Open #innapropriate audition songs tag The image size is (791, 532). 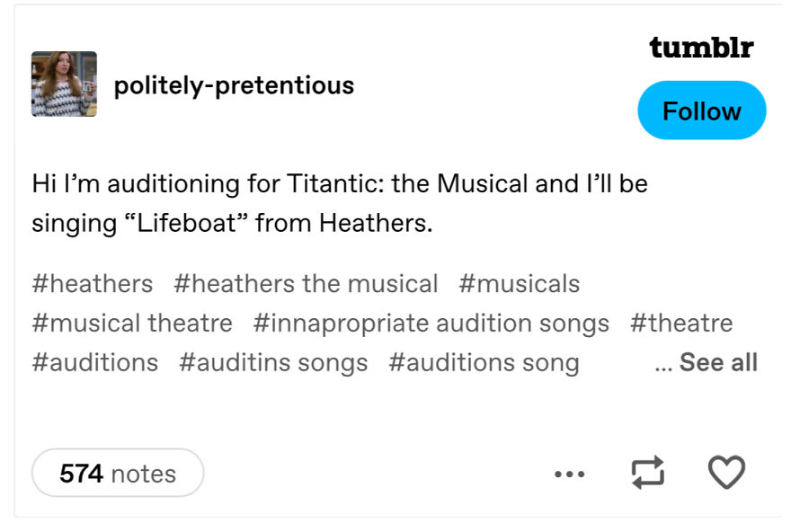431,324
